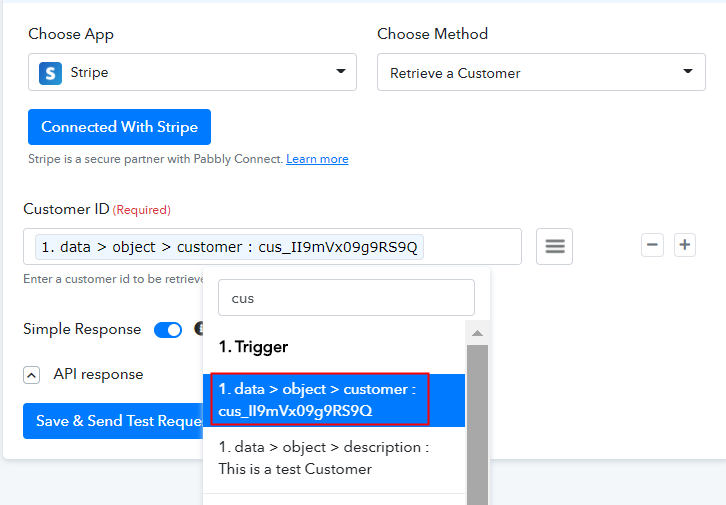Click the Stripe app logo icon

(50, 73)
